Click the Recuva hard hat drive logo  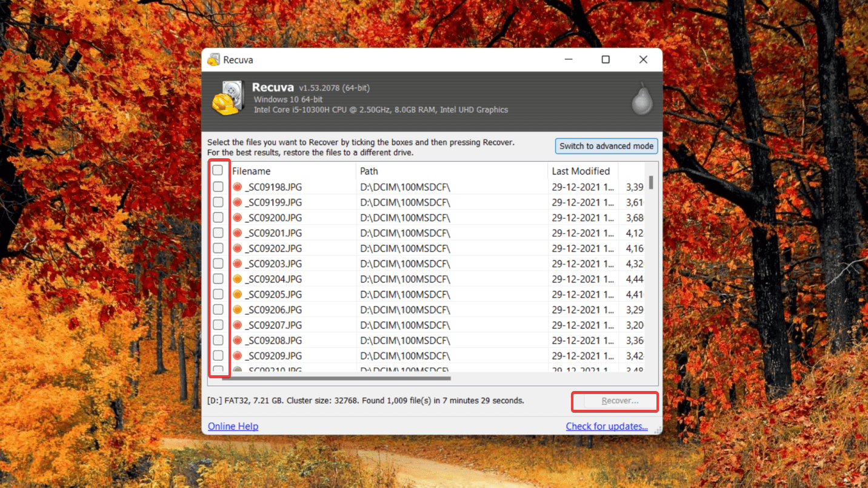[227, 98]
